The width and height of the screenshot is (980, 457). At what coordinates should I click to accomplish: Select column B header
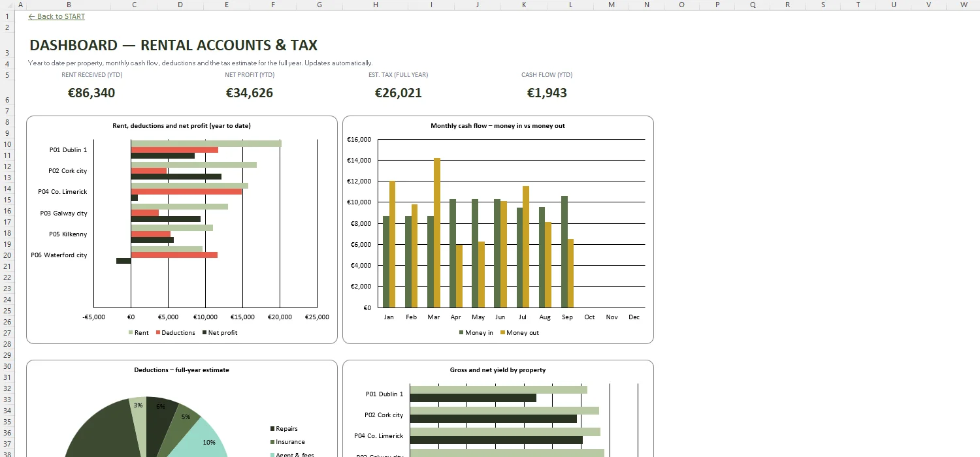[69, 5]
